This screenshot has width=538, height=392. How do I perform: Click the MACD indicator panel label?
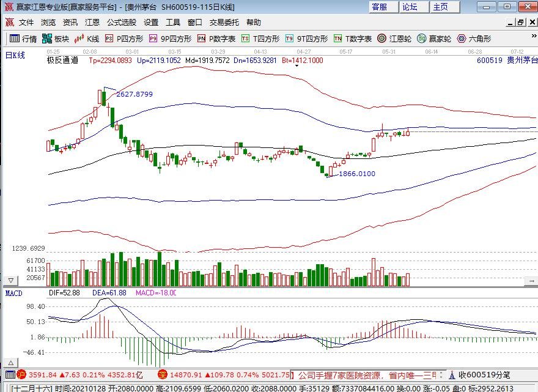[x=14, y=293]
